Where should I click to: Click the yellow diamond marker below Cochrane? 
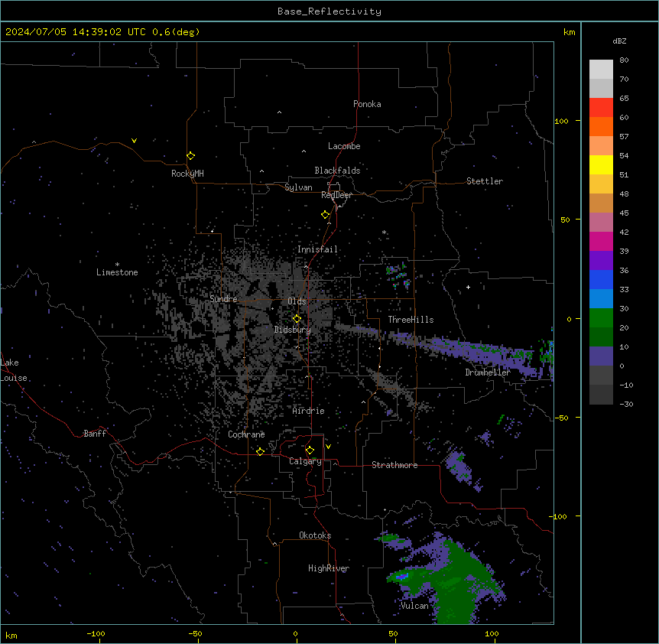point(260,451)
